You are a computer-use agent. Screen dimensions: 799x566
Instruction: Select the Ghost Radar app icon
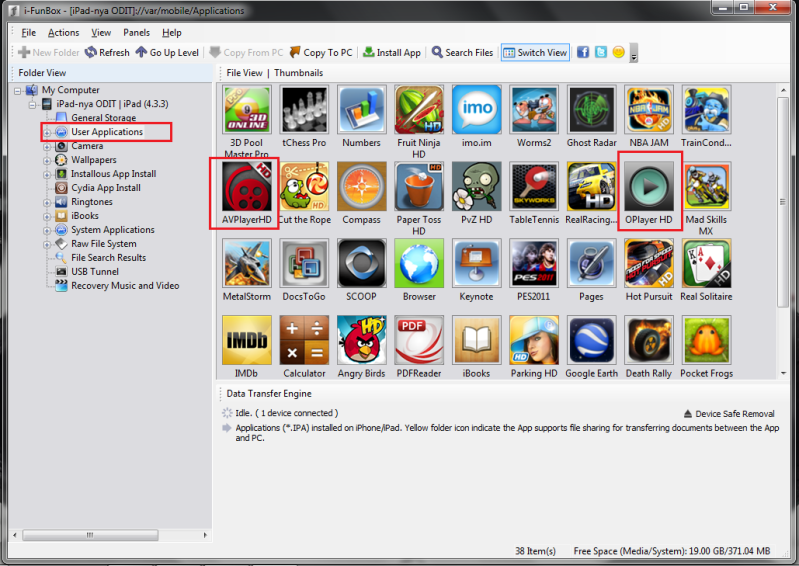(x=592, y=110)
